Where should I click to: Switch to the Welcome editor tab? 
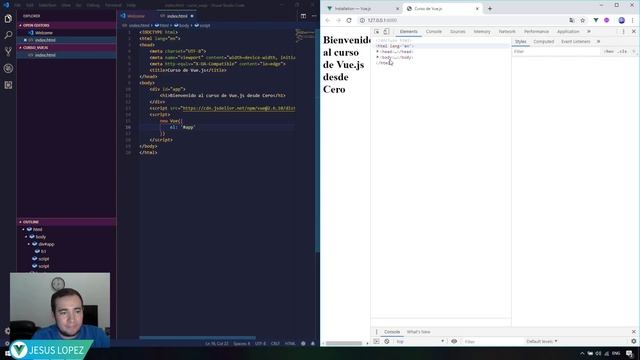pyautogui.click(x=136, y=16)
